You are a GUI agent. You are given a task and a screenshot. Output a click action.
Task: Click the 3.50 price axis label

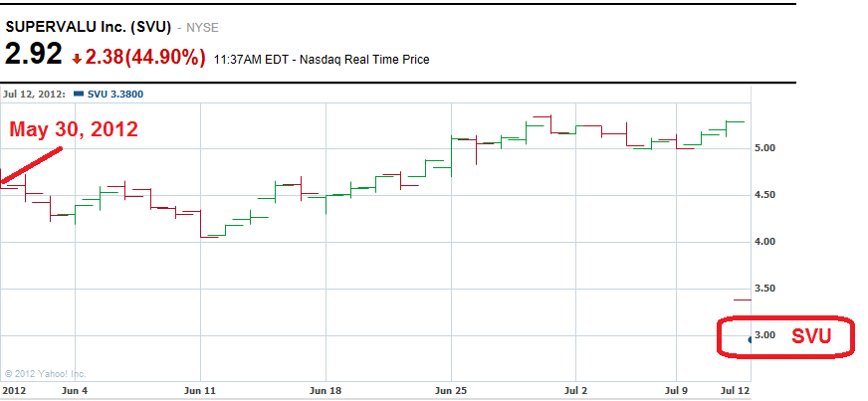765,289
